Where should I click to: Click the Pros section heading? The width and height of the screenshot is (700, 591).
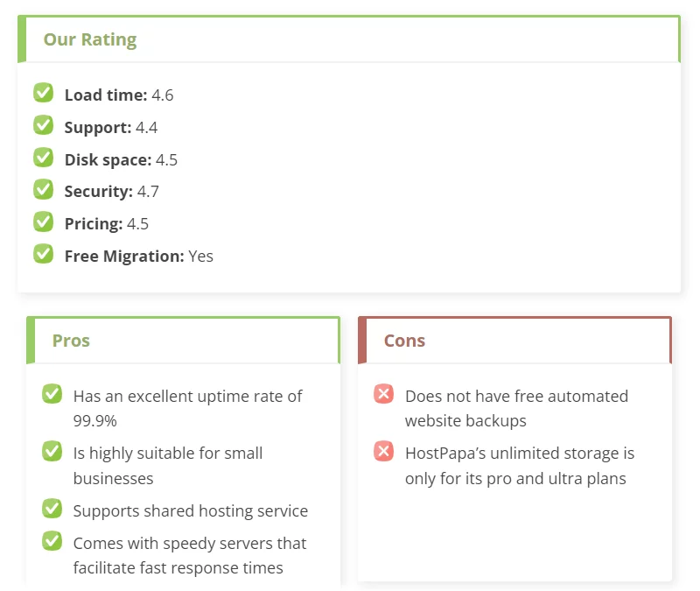[71, 341]
